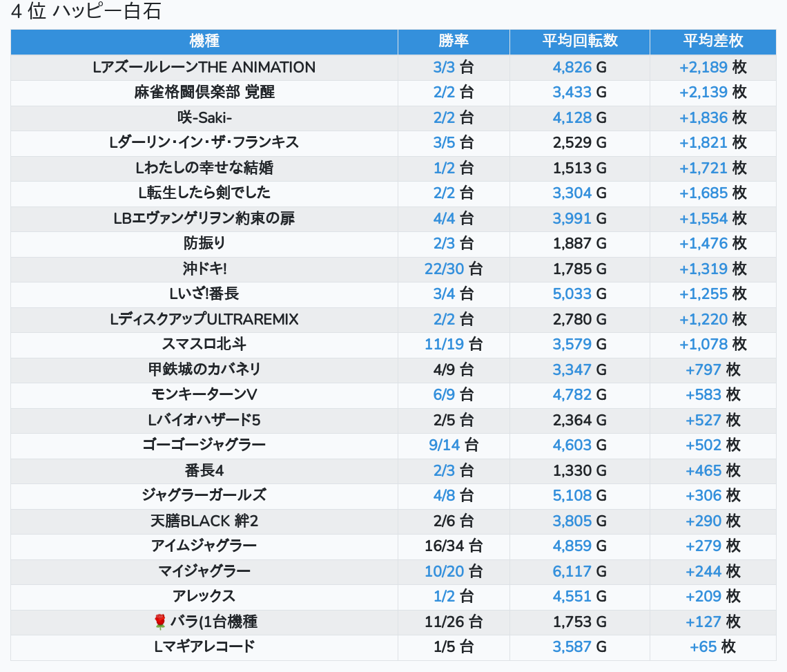Click the 9/14 台 win rate cell
The image size is (787, 672).
coord(454,445)
